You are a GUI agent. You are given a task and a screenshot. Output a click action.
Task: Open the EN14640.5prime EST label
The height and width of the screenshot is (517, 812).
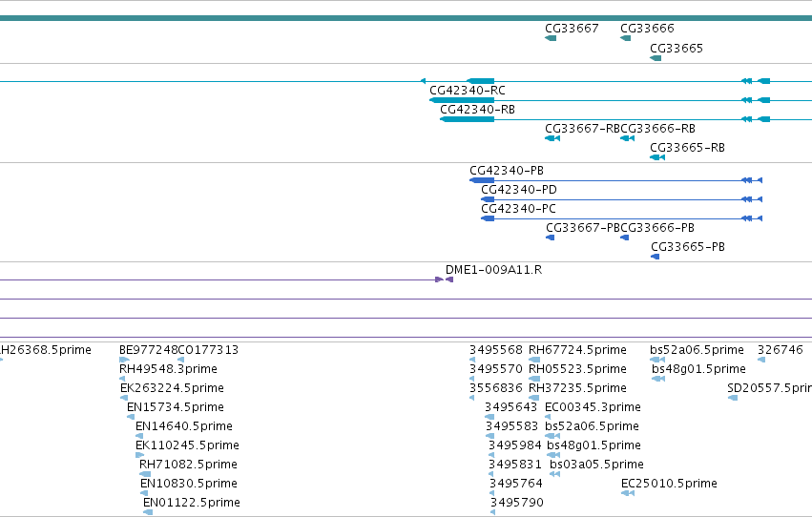tap(184, 427)
